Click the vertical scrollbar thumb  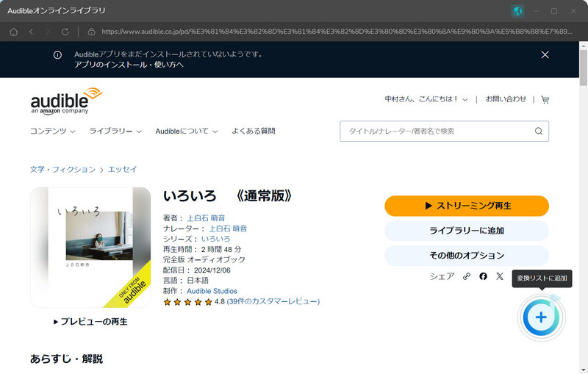coord(583,68)
